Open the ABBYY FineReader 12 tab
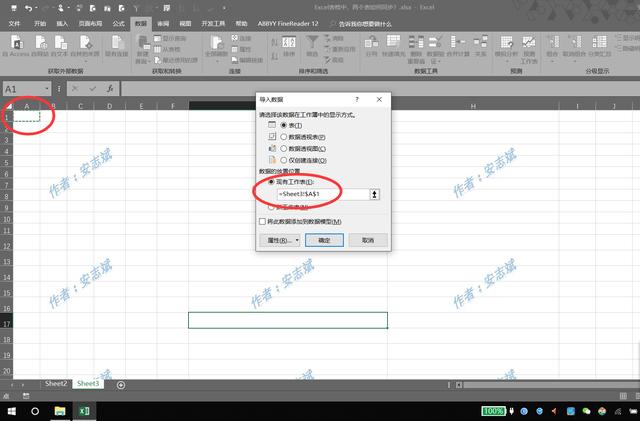The height and width of the screenshot is (421, 640). 288,24
